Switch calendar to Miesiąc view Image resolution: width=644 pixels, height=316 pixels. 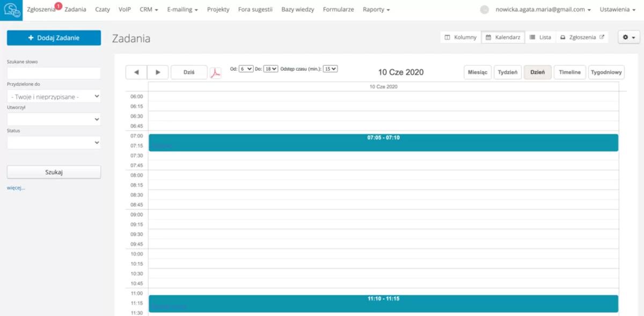pyautogui.click(x=478, y=72)
